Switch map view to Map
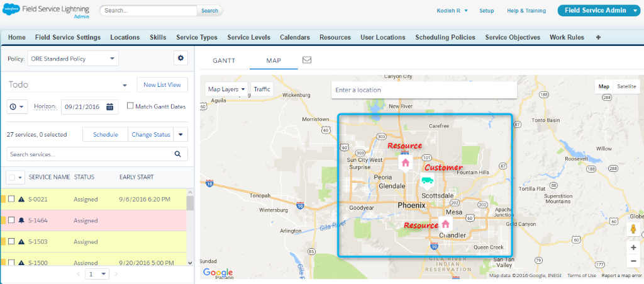 tap(604, 86)
